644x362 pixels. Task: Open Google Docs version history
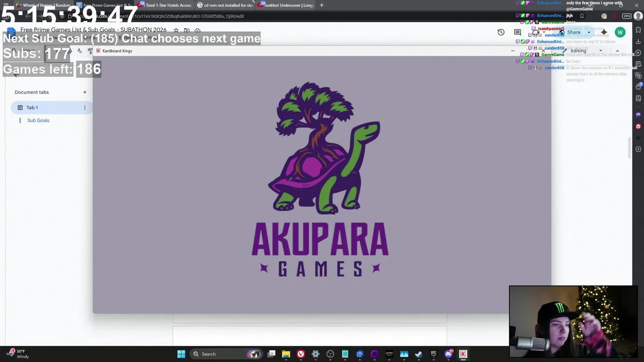(501, 32)
